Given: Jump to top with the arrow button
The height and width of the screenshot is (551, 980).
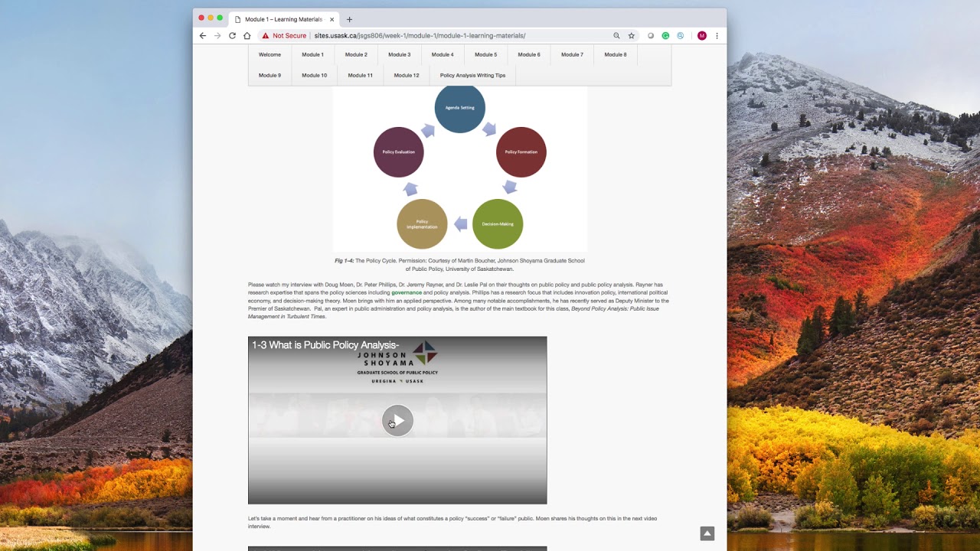Looking at the screenshot, I should (707, 533).
